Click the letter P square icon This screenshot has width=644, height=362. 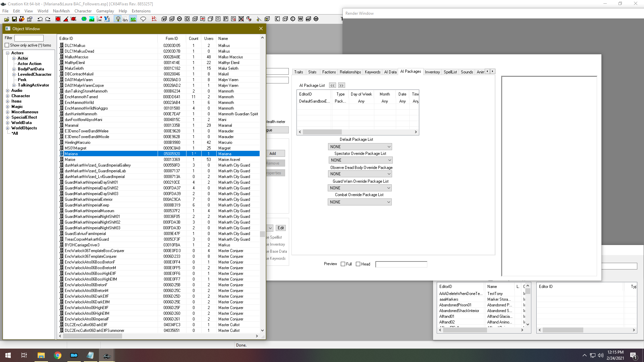226,19
